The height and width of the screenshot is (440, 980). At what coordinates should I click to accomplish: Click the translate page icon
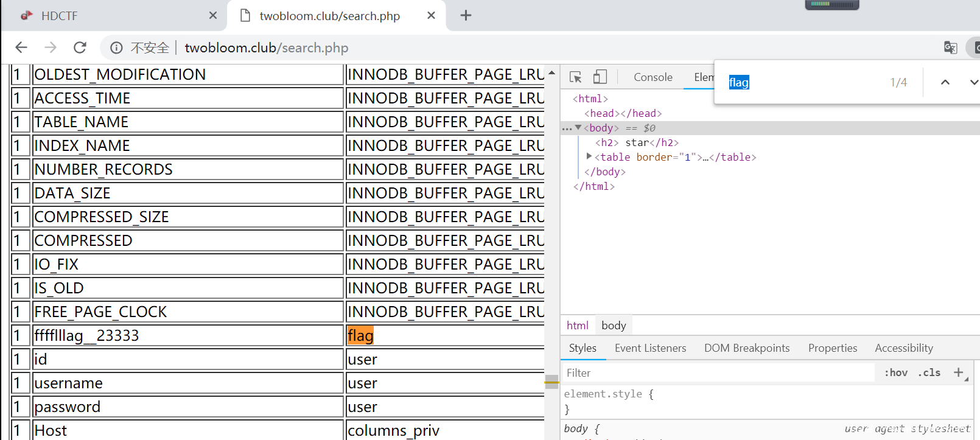950,47
